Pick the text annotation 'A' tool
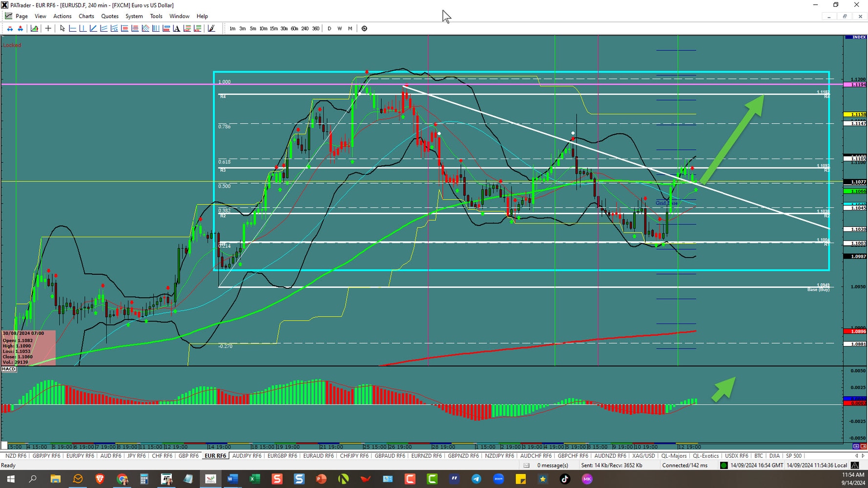Viewport: 868px width, 488px height. (176, 28)
